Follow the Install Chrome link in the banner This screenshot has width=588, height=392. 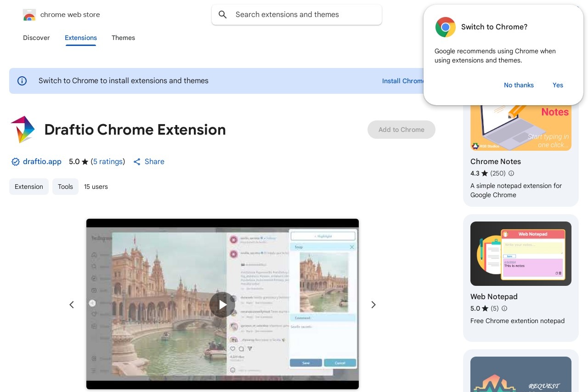click(x=403, y=81)
